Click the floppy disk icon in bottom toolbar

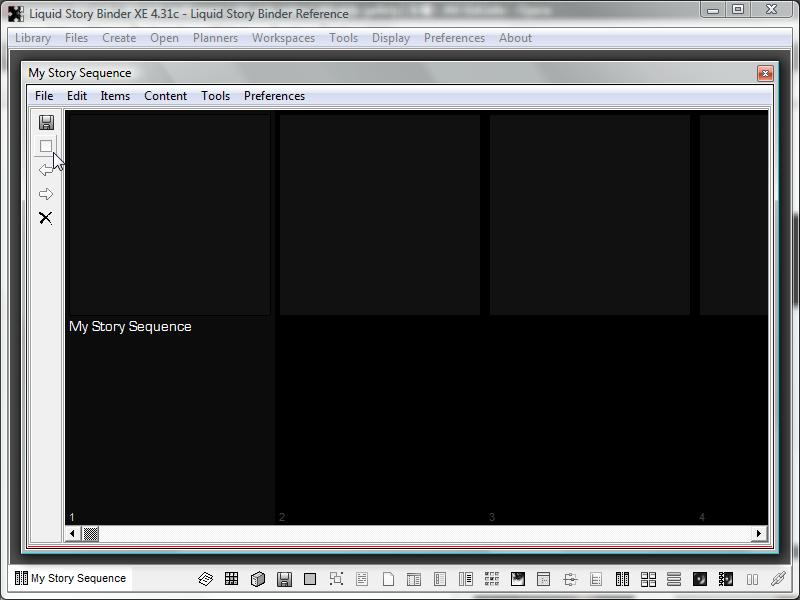pyautogui.click(x=284, y=579)
